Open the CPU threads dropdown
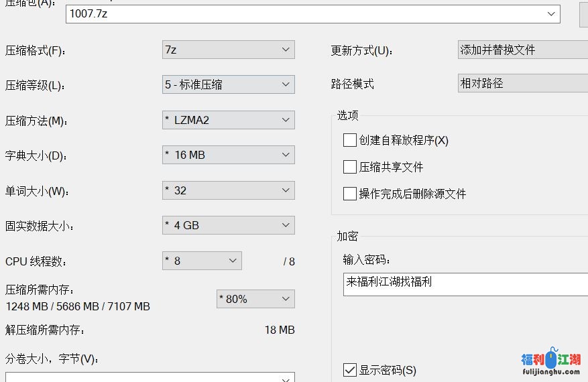This screenshot has height=382, width=588. [202, 261]
